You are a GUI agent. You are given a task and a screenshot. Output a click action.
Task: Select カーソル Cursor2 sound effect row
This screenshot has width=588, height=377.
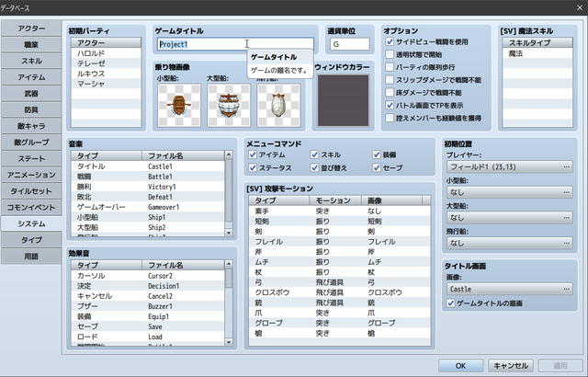tap(148, 276)
